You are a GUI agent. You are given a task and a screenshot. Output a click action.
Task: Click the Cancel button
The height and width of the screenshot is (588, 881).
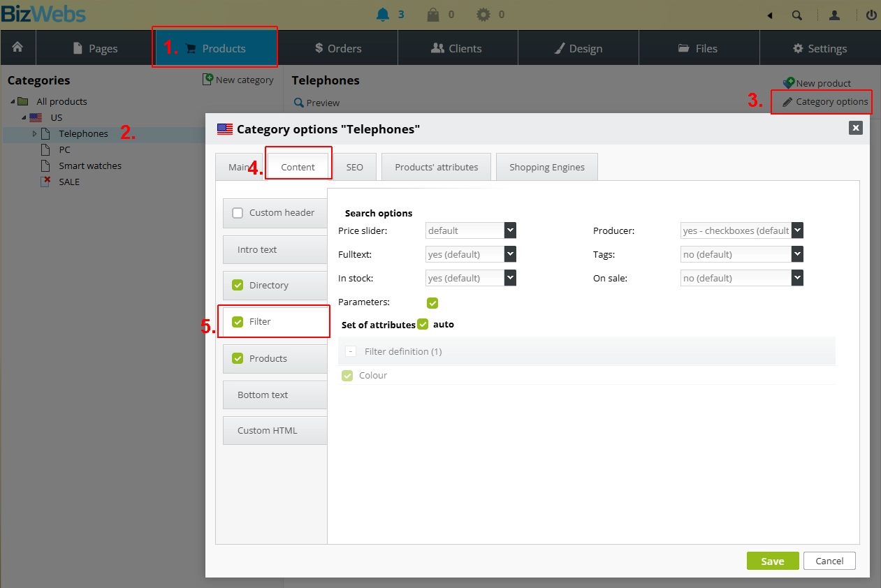pos(829,561)
